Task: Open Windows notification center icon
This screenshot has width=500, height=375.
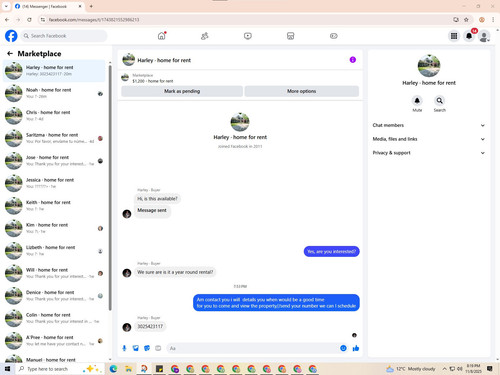Action: click(x=490, y=369)
